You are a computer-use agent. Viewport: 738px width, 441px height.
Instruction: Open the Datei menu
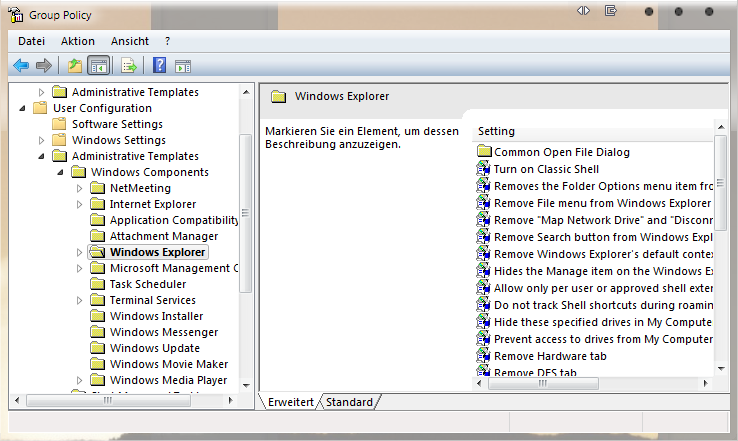click(x=31, y=41)
